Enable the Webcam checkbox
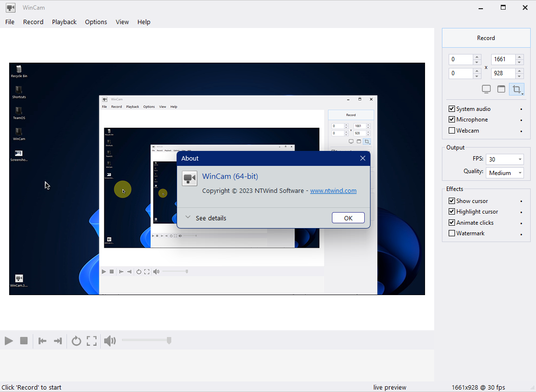The height and width of the screenshot is (392, 536). (452, 130)
